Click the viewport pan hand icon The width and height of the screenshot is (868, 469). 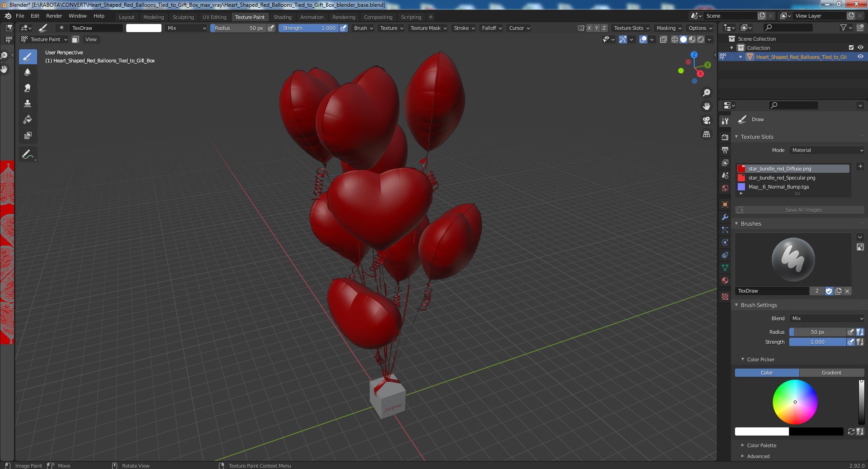coord(706,106)
